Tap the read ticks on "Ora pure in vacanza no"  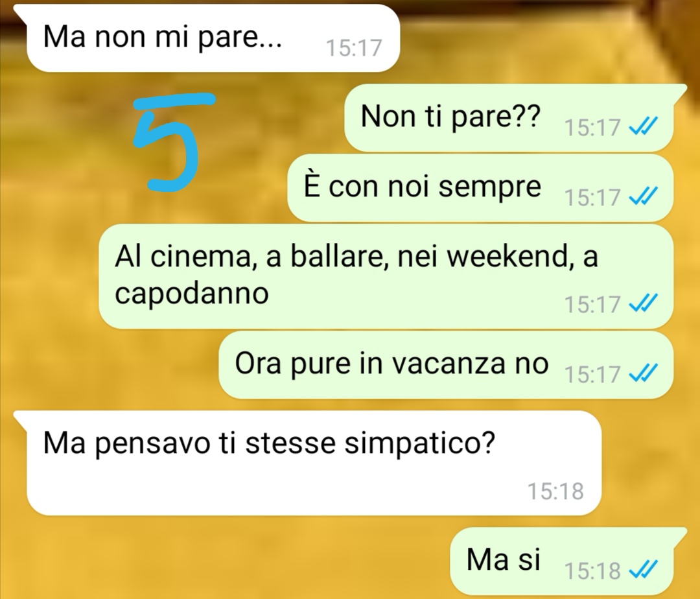click(643, 373)
